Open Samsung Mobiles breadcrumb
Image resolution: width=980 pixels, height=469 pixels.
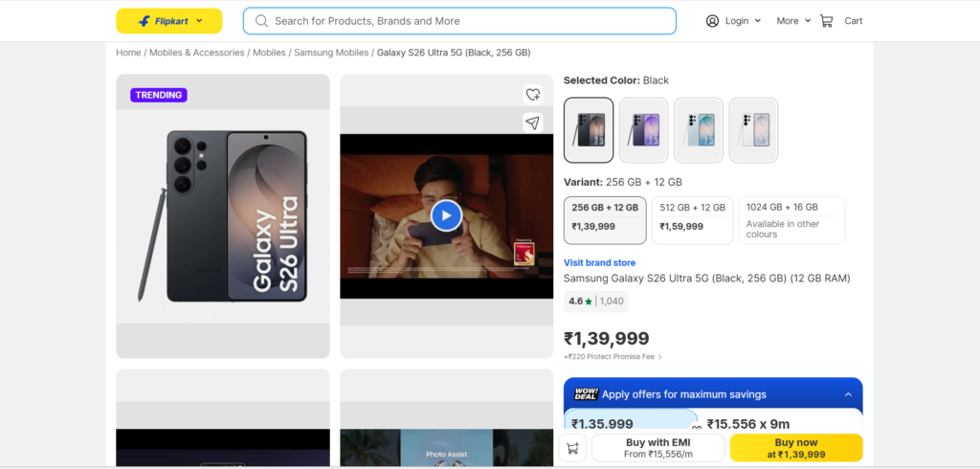tap(331, 53)
